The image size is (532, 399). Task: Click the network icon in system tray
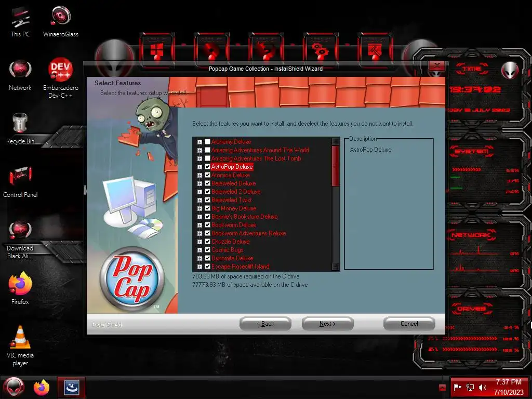[x=470, y=387]
